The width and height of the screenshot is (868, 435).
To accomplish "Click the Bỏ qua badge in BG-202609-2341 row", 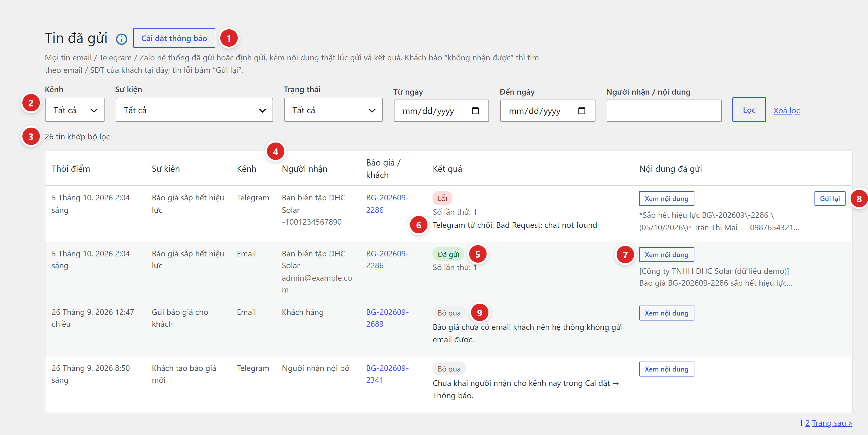I will (449, 369).
